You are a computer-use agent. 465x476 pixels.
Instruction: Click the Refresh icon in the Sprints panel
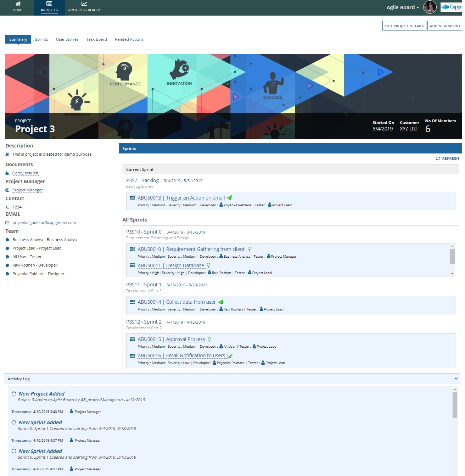tap(439, 158)
